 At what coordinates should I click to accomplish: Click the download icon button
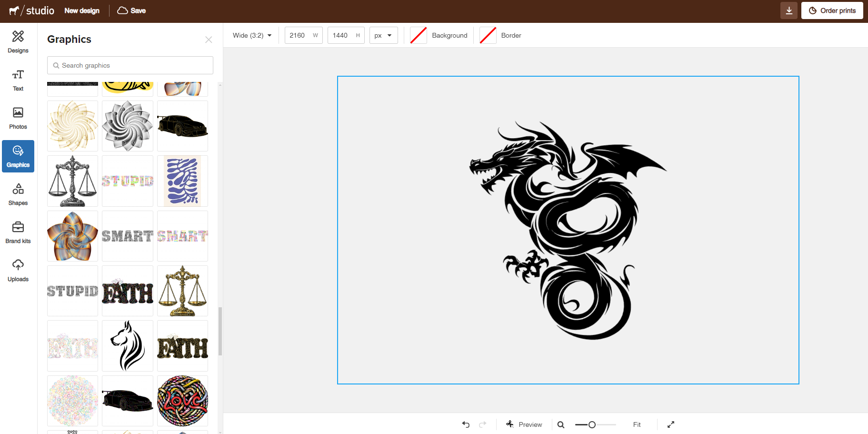pos(788,10)
